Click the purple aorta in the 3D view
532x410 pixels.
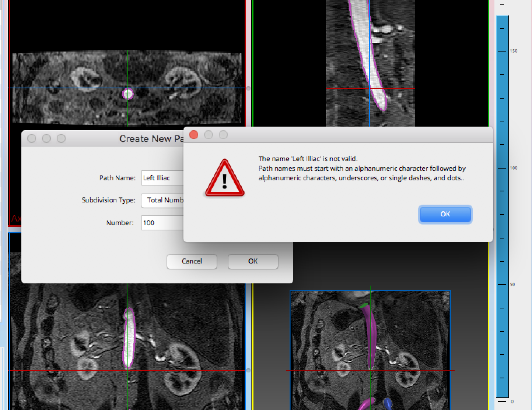point(371,331)
